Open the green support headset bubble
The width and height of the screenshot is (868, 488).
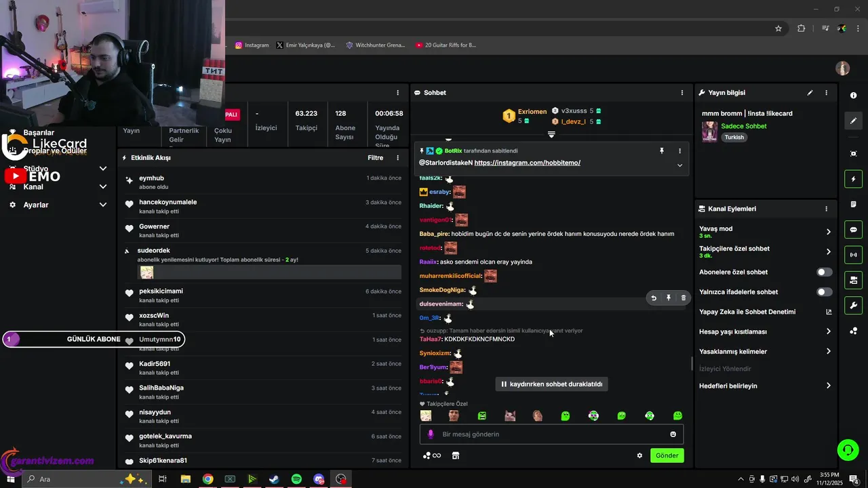click(x=847, y=449)
